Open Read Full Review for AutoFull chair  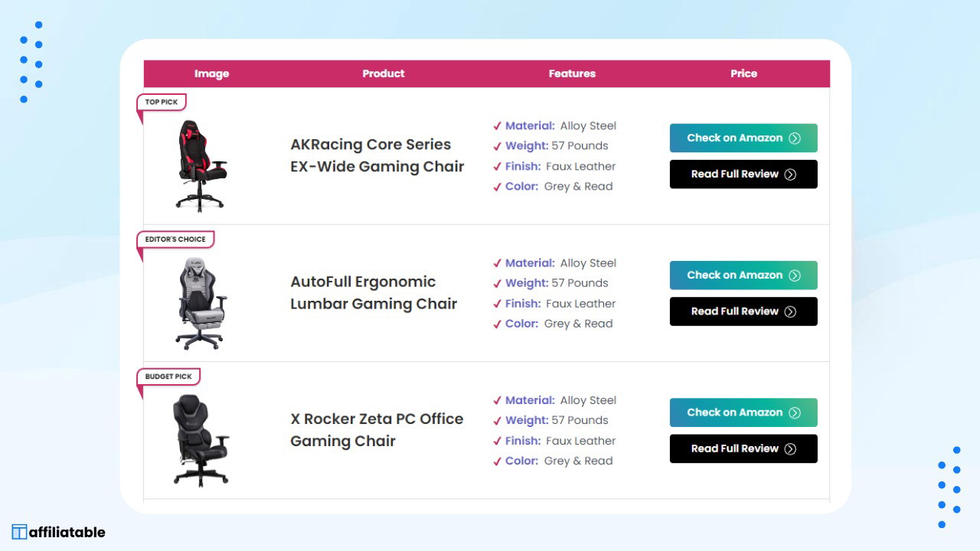click(x=743, y=311)
